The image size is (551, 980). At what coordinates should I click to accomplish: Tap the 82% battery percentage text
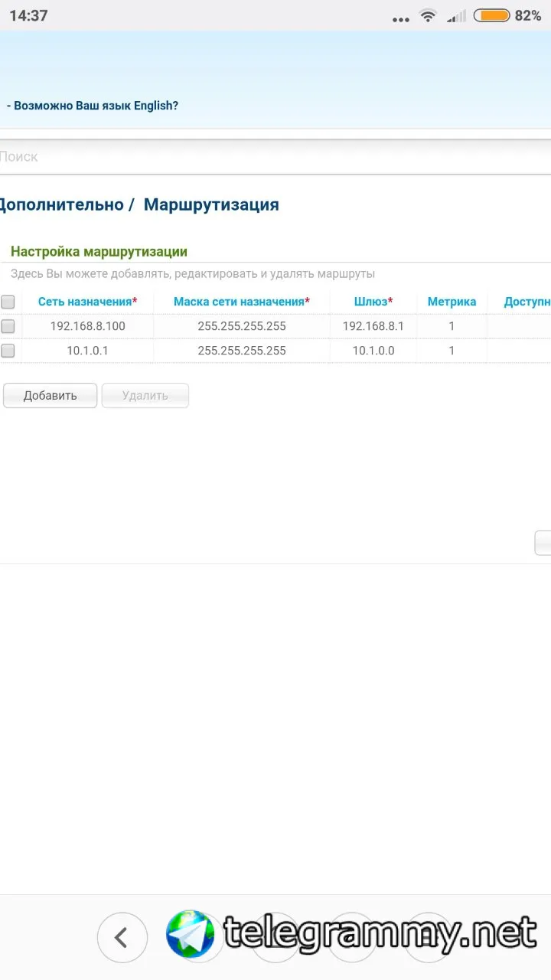tap(528, 15)
